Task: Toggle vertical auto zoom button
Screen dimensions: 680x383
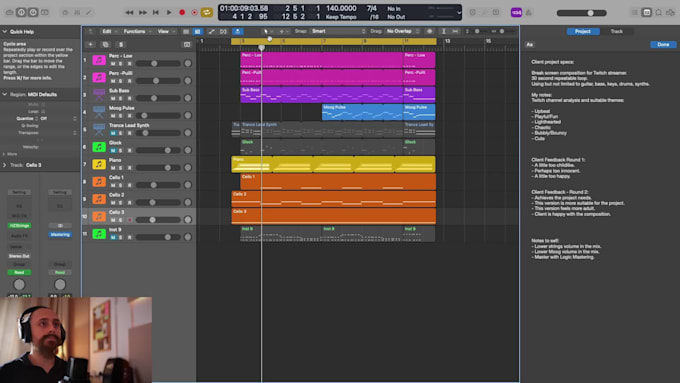Action: point(444,31)
